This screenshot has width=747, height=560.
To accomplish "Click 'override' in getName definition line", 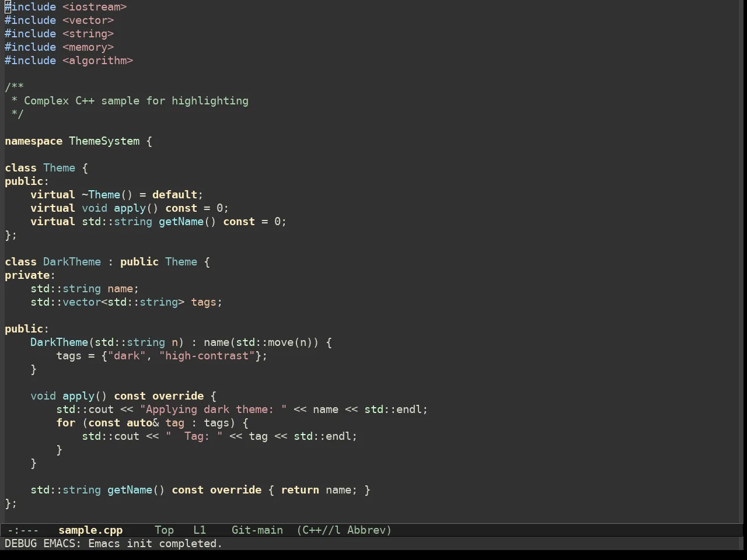I will [236, 490].
